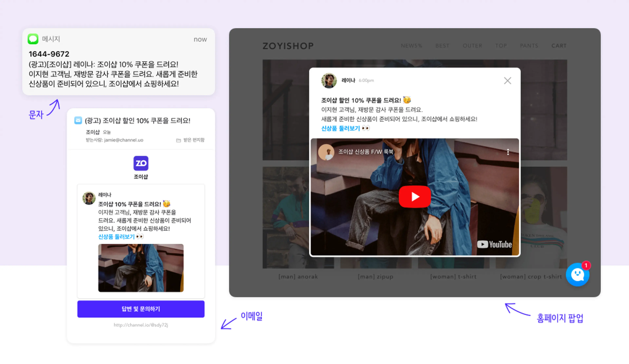Image resolution: width=629 pixels, height=364 pixels.
Task: Click the blue mail icon in email header
Action: pos(78,120)
